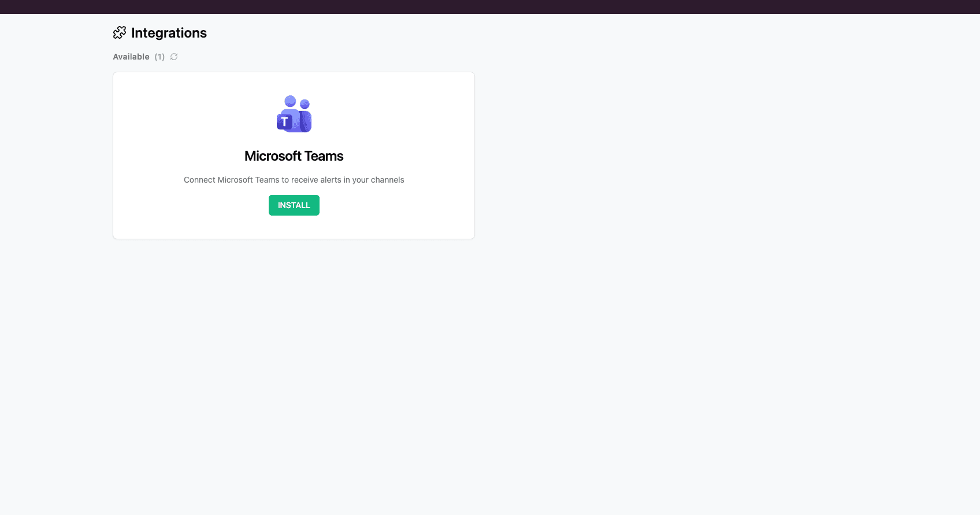
Task: Click the INSTALL button for Microsoft Teams
Action: [x=294, y=205]
